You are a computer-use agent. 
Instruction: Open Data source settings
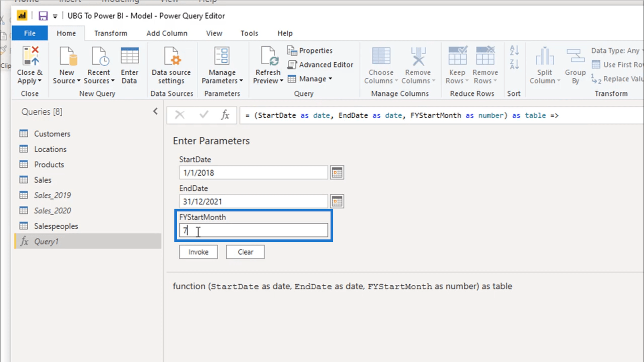point(171,56)
